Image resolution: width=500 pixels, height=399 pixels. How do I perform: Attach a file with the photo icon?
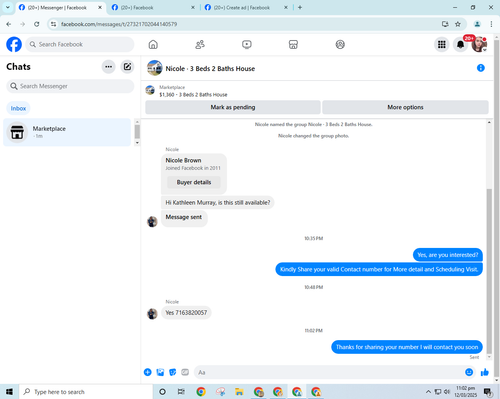(160, 372)
